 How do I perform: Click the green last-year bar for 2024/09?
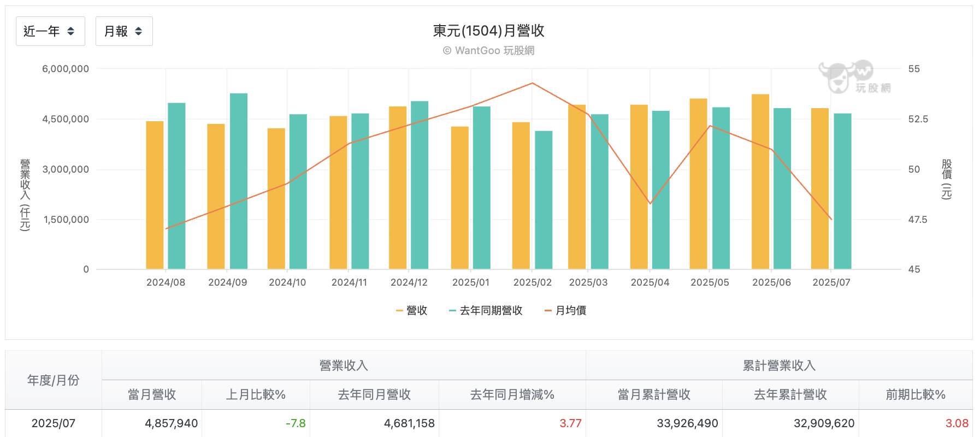239,181
